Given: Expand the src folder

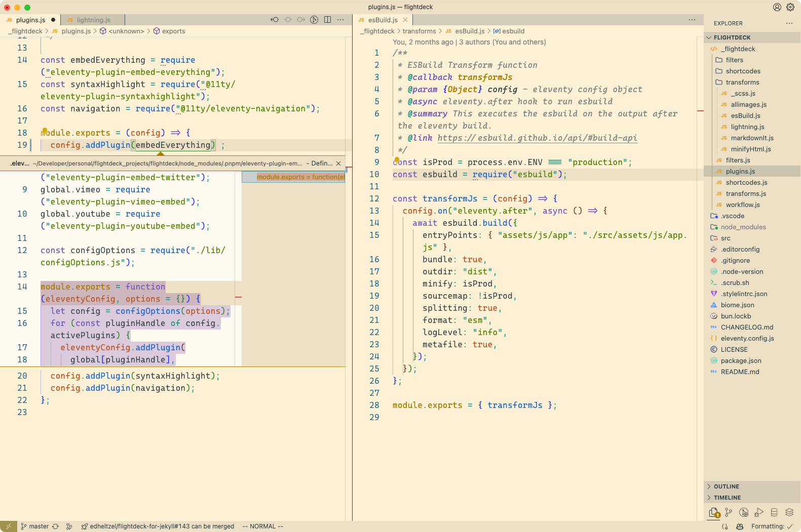Looking at the screenshot, I should coord(752,238).
